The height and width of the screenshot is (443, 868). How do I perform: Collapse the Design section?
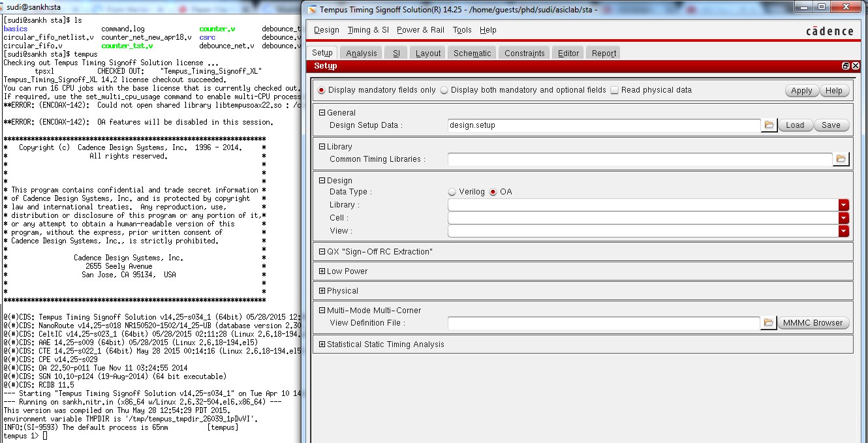coord(322,181)
